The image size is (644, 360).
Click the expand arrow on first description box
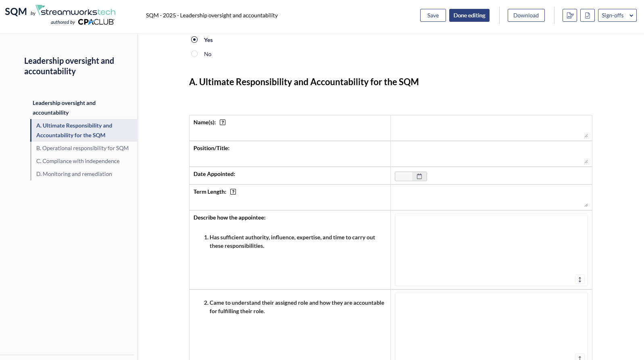[579, 279]
